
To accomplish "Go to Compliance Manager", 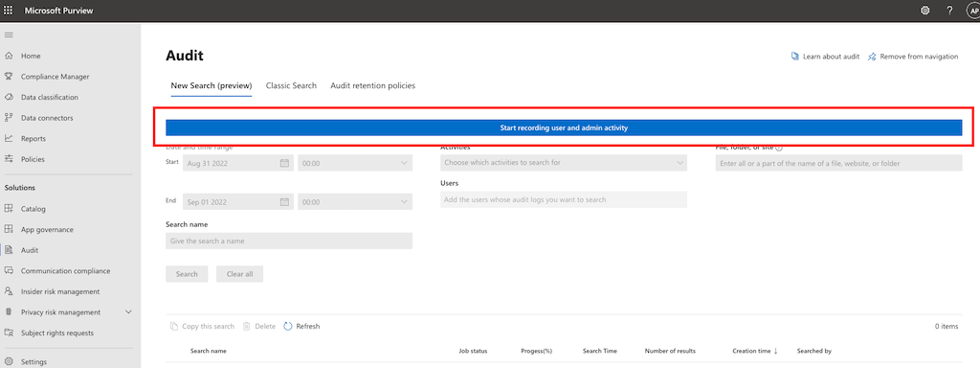I will tap(55, 77).
